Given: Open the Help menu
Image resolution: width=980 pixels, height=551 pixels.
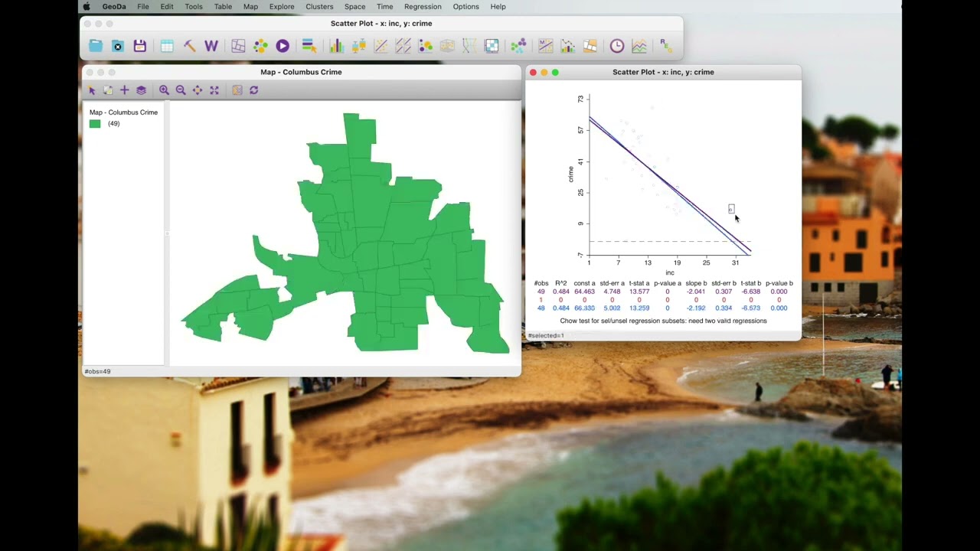Looking at the screenshot, I should (x=498, y=6).
